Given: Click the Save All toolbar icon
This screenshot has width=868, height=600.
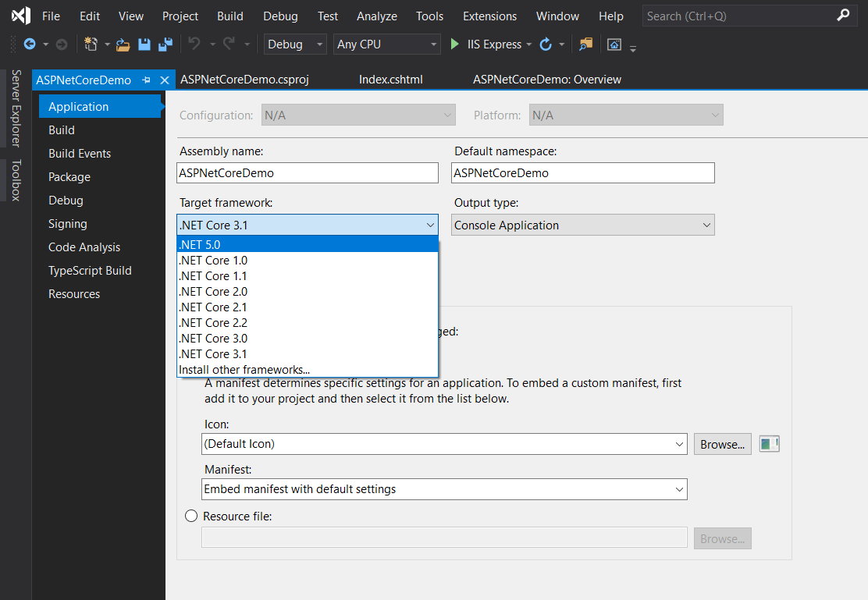Looking at the screenshot, I should pos(165,44).
